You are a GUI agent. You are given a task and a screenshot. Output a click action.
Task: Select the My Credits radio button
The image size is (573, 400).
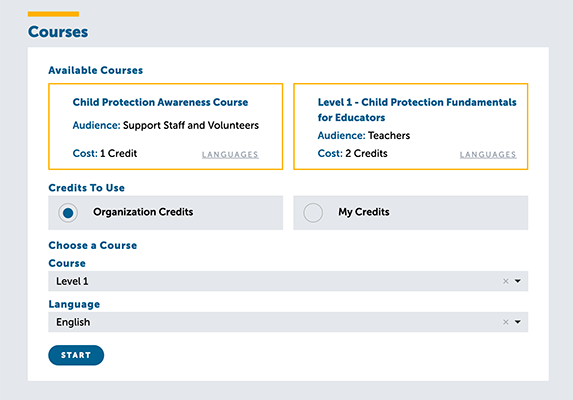click(x=313, y=213)
